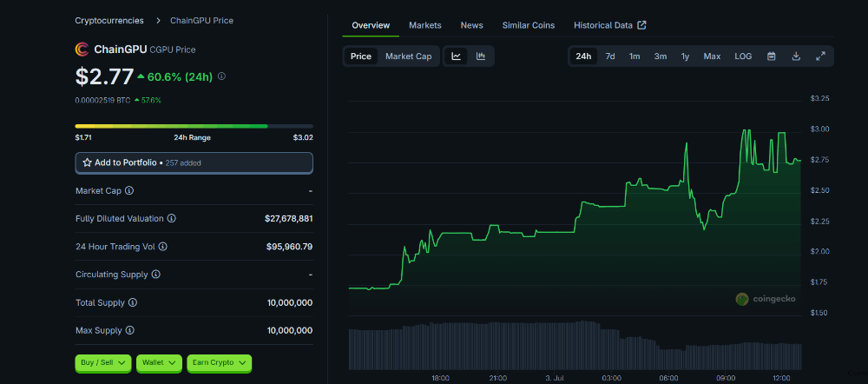Image resolution: width=868 pixels, height=384 pixels.
Task: Open the Overview tab
Action: (x=371, y=25)
